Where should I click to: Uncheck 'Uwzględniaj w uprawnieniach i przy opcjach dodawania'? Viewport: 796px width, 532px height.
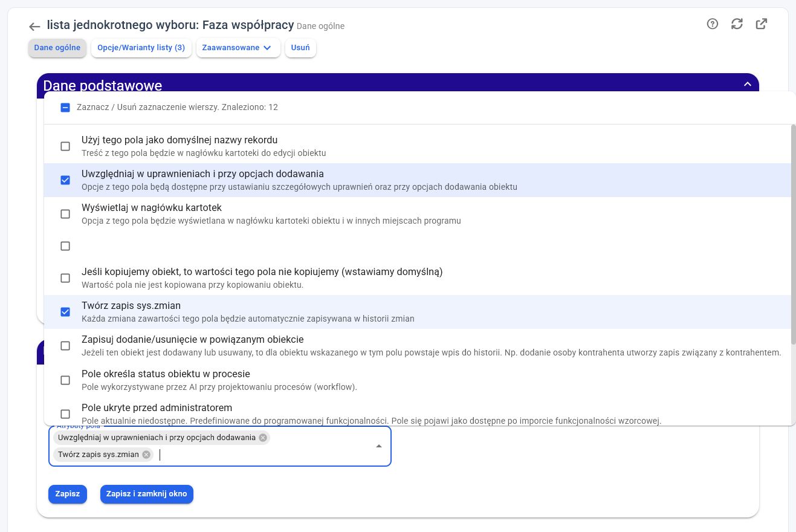[x=65, y=180]
